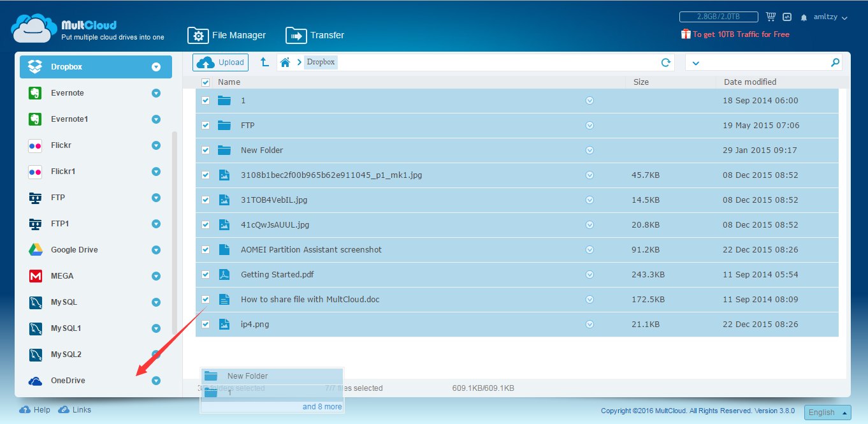
Task: Click the search magnifier icon
Action: (x=835, y=62)
